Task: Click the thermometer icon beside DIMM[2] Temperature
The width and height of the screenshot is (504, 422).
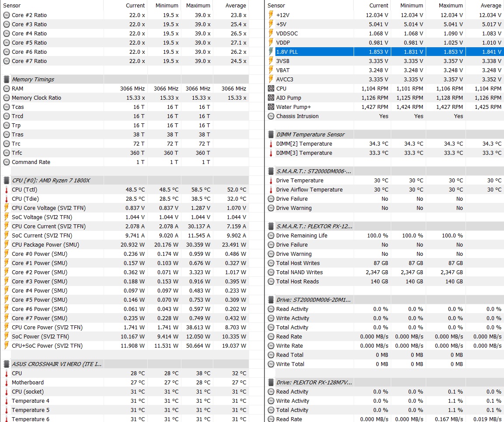Action: [271, 144]
